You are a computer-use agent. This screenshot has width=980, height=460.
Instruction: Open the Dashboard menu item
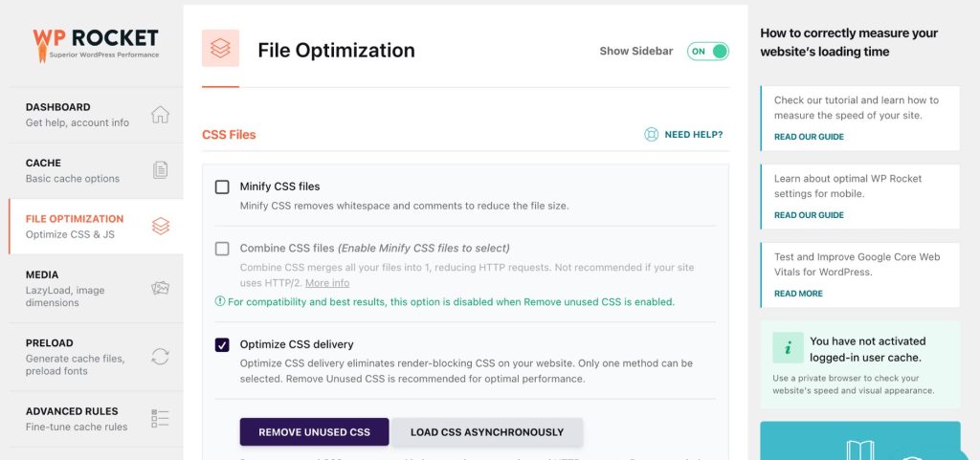[96, 115]
